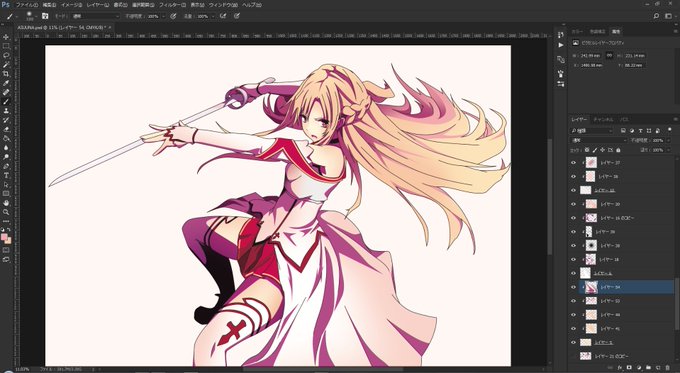Switch to the パス tab

(x=624, y=119)
